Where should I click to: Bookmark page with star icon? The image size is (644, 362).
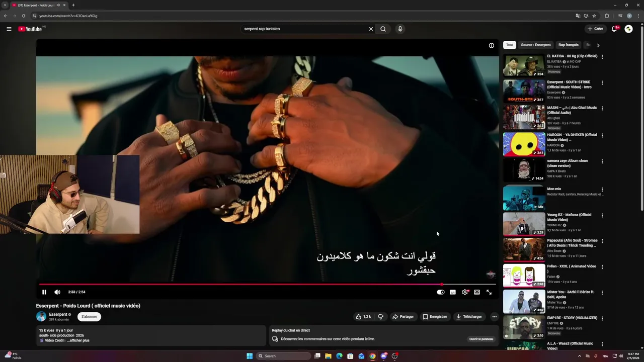click(594, 16)
